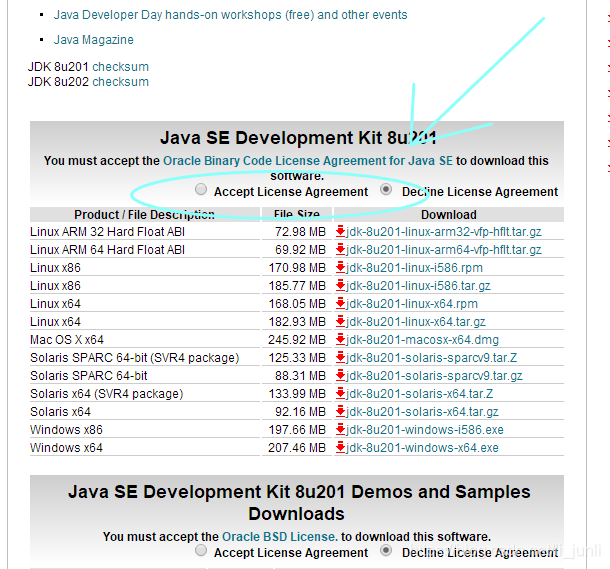This screenshot has height=569, width=610.
Task: Download jdk-8u201-solaris-sparcv9.tar.gz file link
Action: point(434,376)
